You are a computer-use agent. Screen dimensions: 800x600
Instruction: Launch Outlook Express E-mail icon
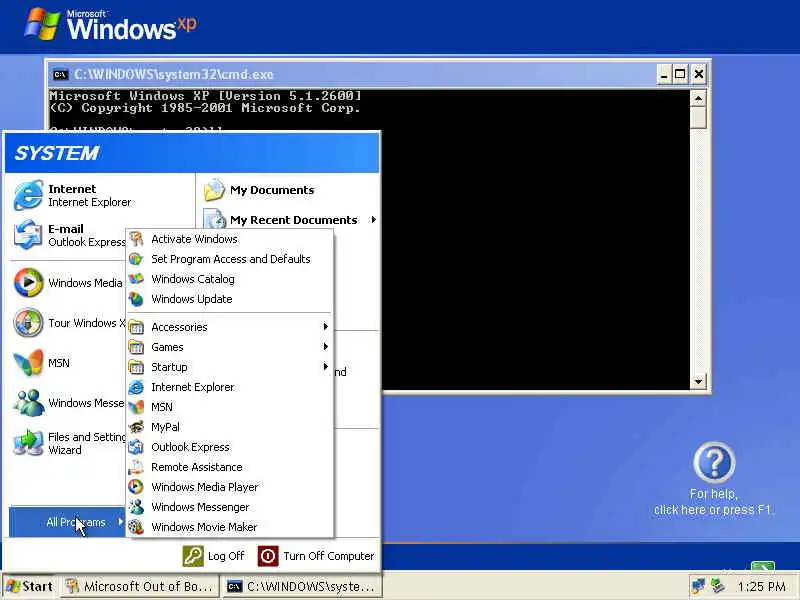click(28, 235)
